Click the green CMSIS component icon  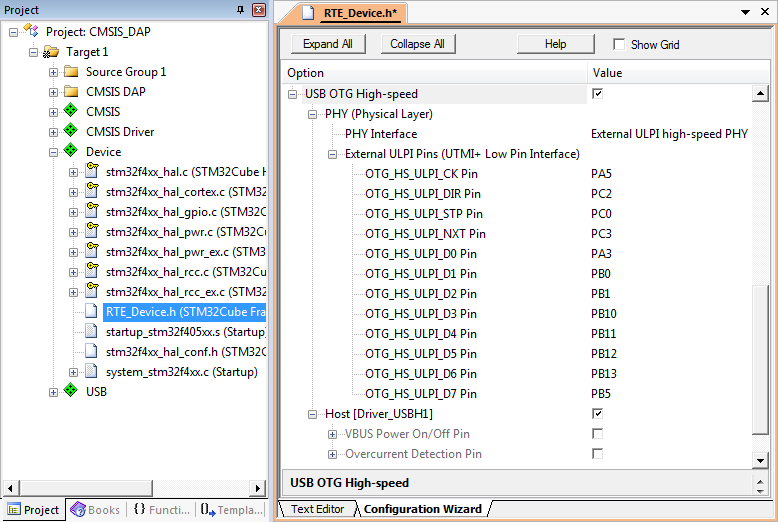coord(71,111)
